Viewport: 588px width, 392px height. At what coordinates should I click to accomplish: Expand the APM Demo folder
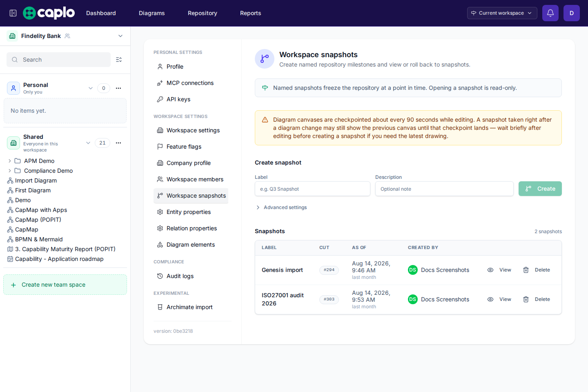click(x=10, y=161)
